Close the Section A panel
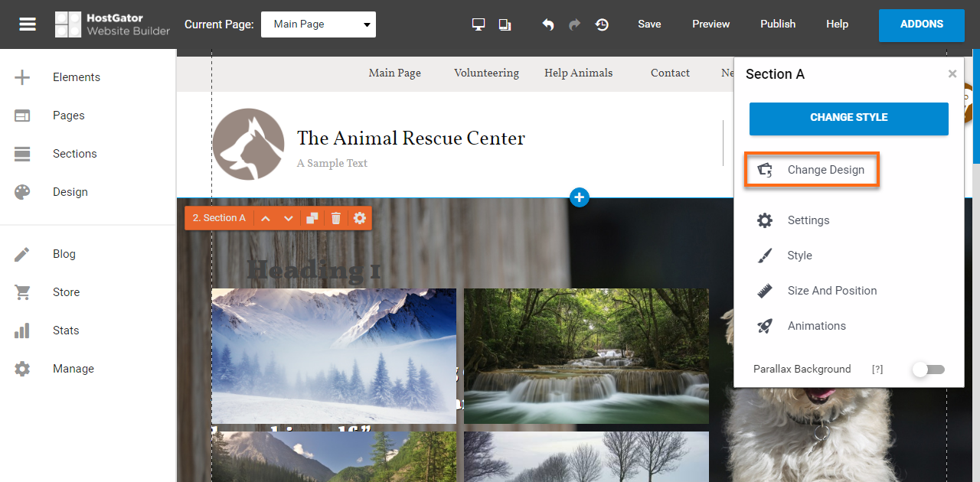 click(x=952, y=74)
